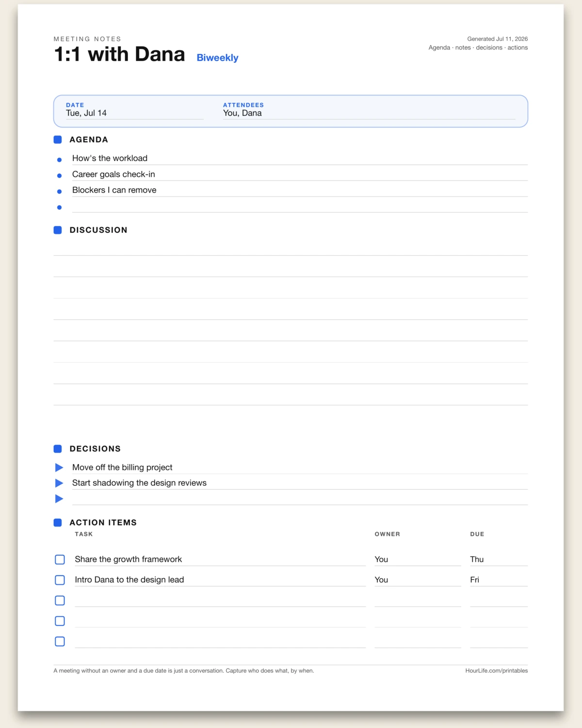Click the TASK column header
582x728 pixels.
tap(83, 534)
